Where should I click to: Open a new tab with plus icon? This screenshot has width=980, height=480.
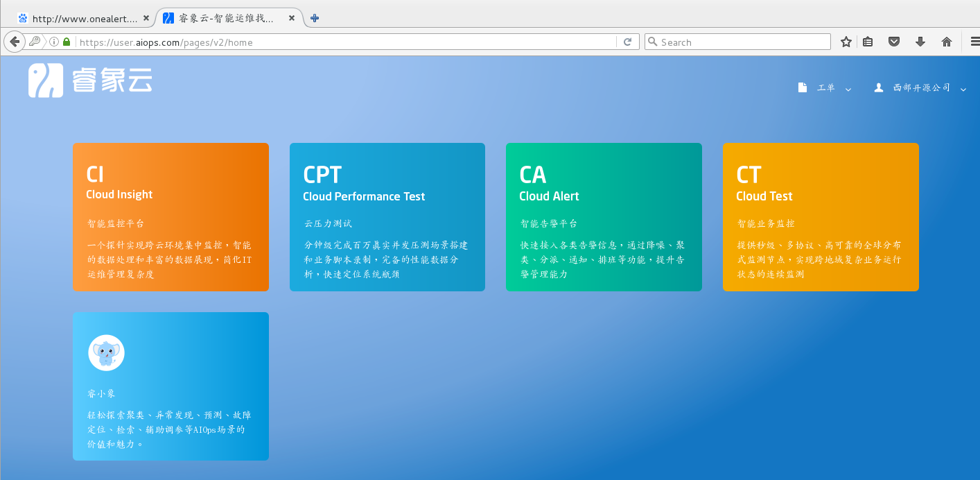[x=315, y=19]
